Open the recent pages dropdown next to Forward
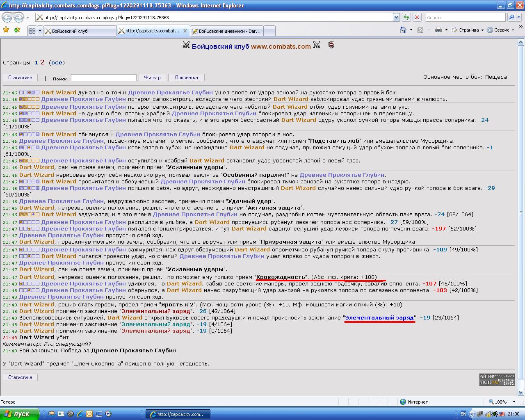 (x=27, y=18)
